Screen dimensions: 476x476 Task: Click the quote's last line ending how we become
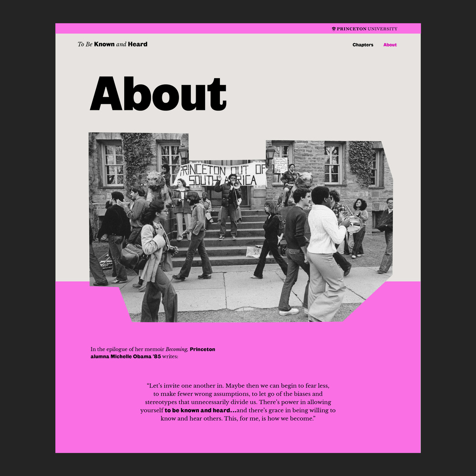(x=238, y=418)
